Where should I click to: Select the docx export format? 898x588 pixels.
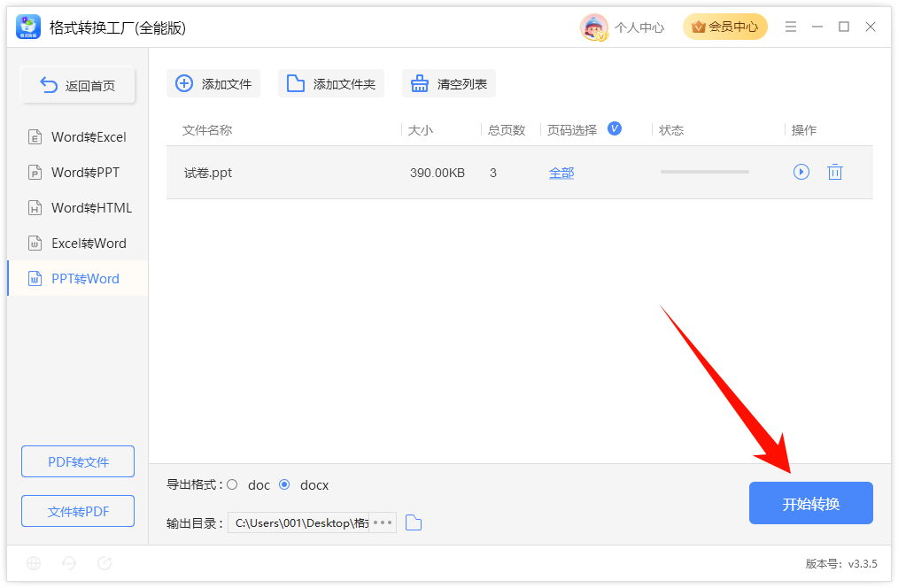point(284,485)
